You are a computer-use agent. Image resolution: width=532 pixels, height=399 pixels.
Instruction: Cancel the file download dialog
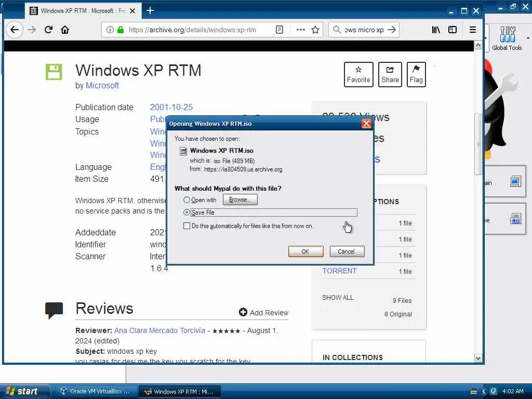[x=347, y=251]
